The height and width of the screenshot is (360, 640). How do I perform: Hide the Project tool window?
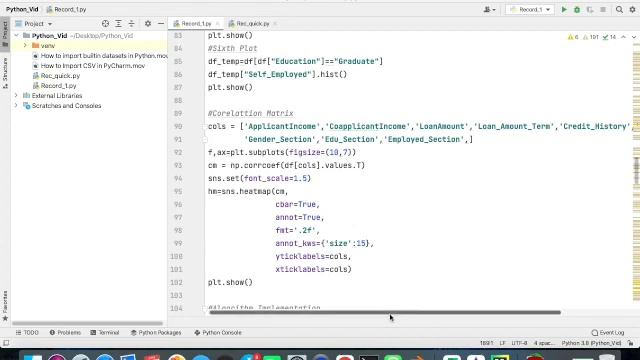coord(161,24)
